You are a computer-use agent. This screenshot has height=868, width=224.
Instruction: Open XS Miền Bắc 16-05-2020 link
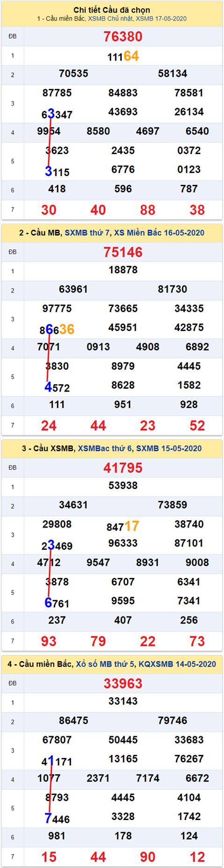click(x=159, y=233)
